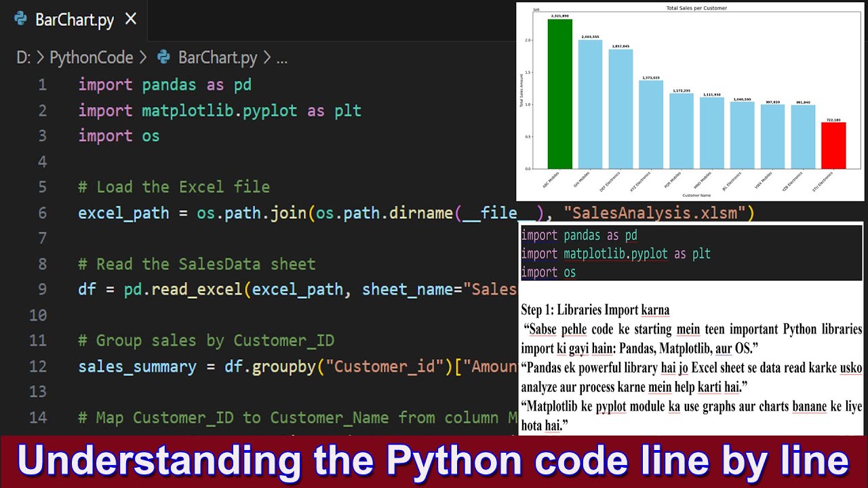Open the BarChart.py breadcrumb entry
Image resolution: width=868 pixels, height=488 pixels.
(x=218, y=58)
